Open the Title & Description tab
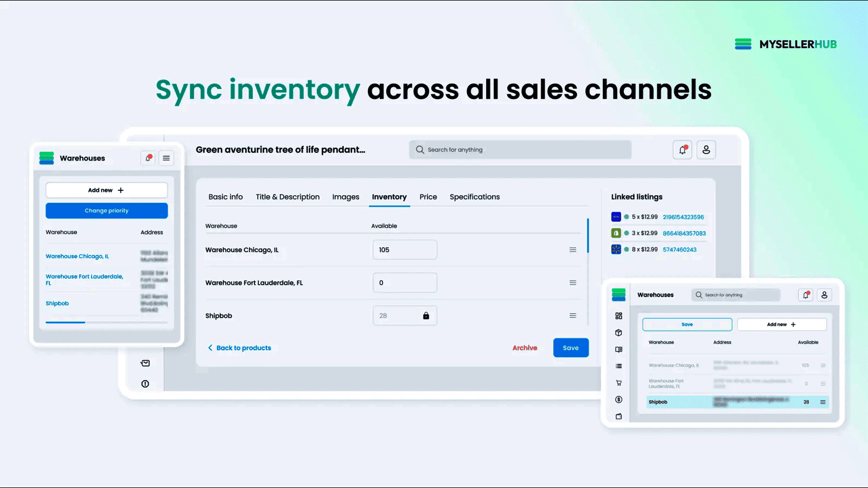 click(288, 197)
